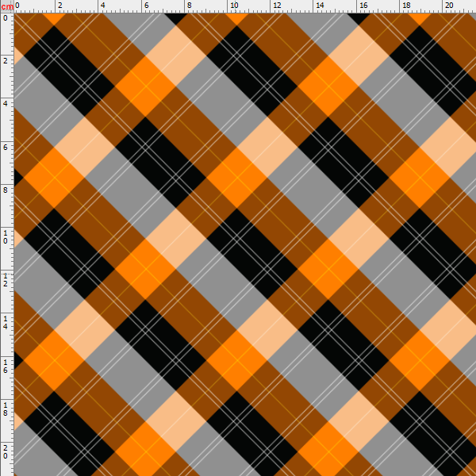Click the 4 mark on the horizontal ruler

tap(103, 6)
